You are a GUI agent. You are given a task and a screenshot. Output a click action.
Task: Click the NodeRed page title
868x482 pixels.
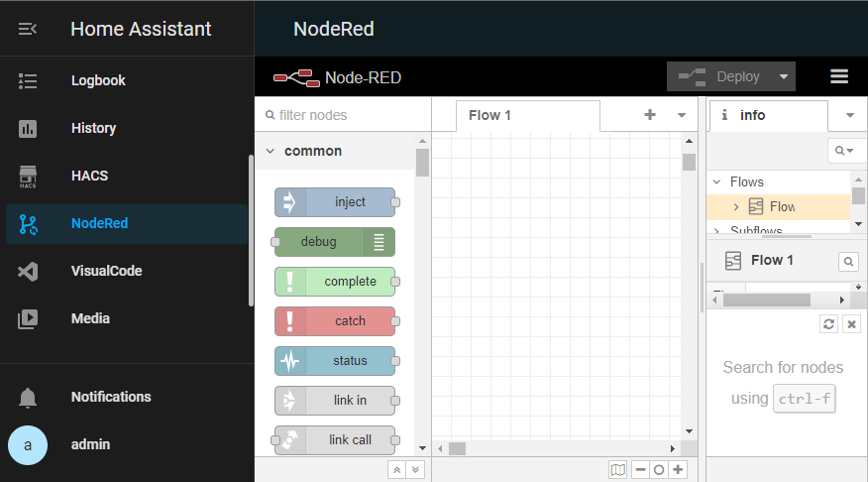[334, 29]
